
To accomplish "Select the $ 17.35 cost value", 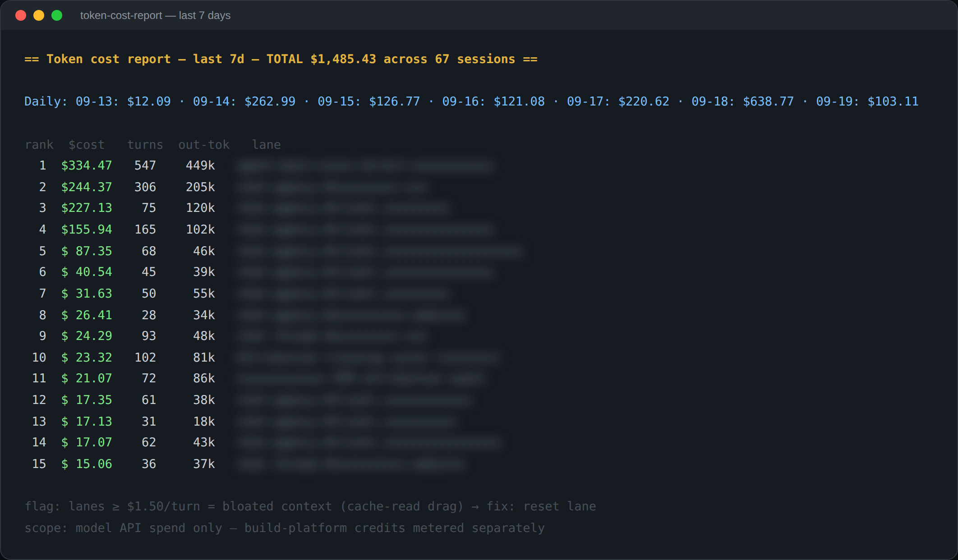I will 87,400.
